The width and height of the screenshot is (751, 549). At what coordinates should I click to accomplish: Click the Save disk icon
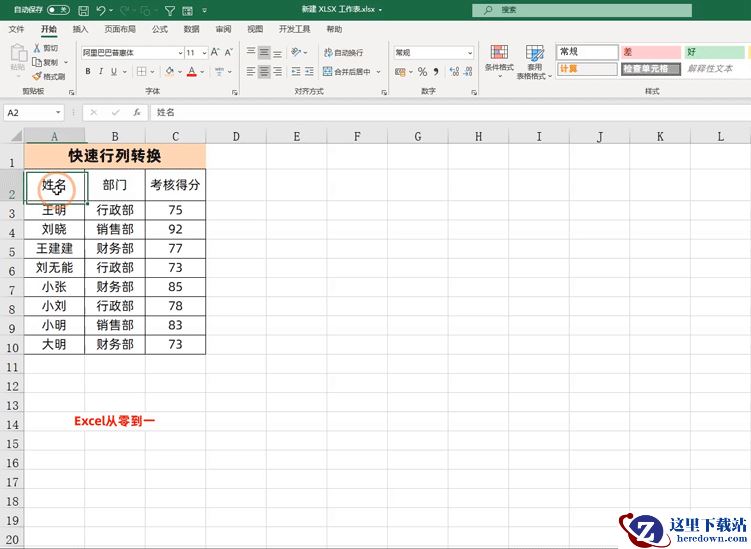point(83,10)
